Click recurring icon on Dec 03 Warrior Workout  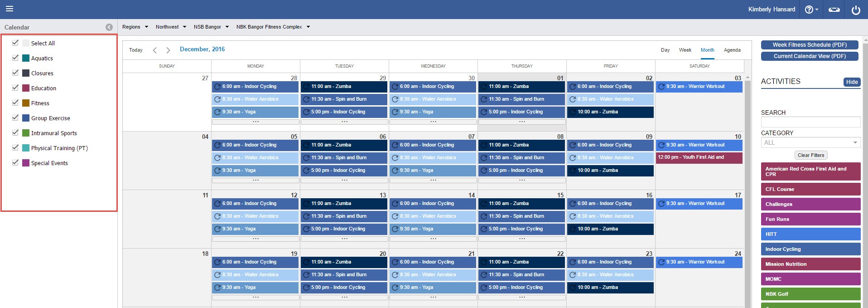[661, 87]
